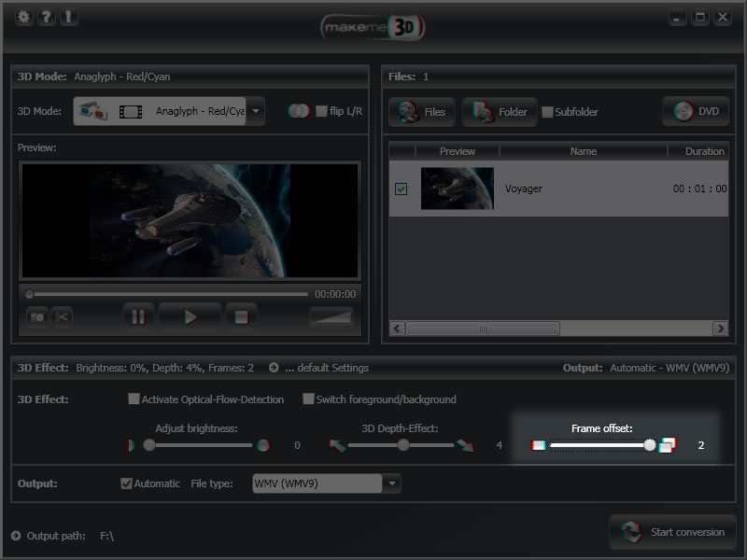
Task: Click the file list scroll left arrow
Action: click(x=398, y=329)
